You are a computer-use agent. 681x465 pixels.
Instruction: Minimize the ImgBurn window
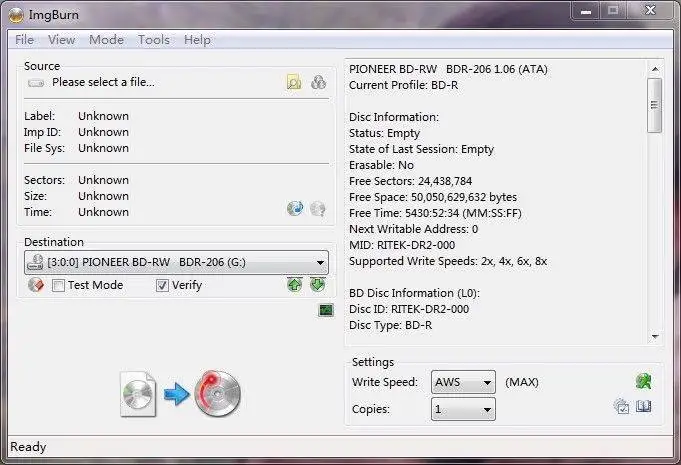[586, 11]
